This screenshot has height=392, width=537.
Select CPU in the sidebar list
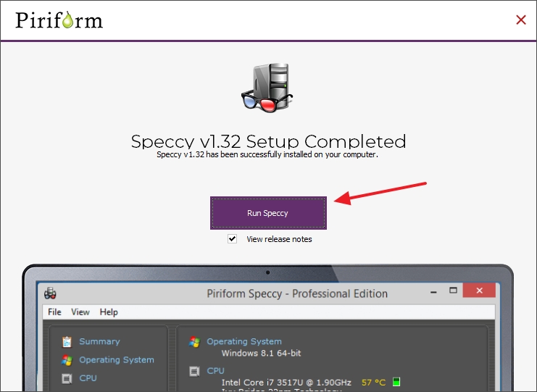(88, 378)
